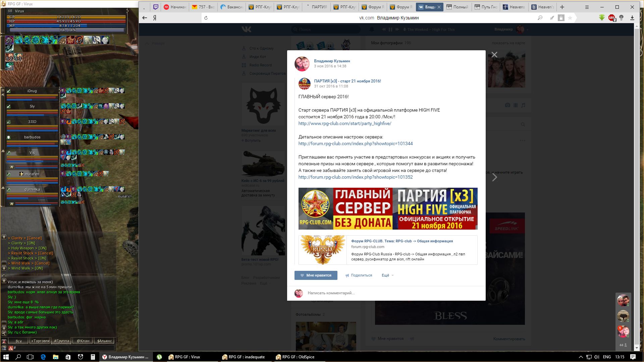Click the VK logo in header
The height and width of the screenshot is (362, 644).
247,29
